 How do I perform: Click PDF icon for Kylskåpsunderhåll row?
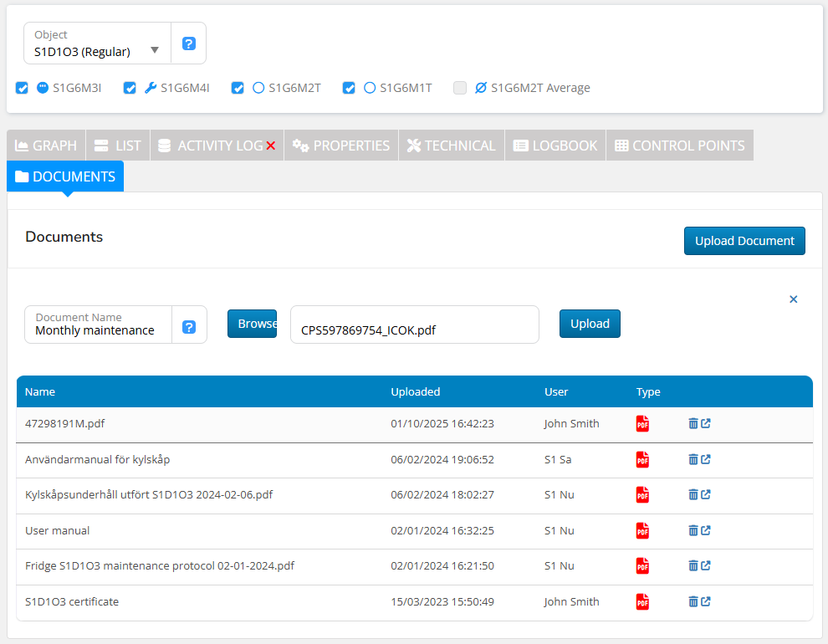(642, 495)
